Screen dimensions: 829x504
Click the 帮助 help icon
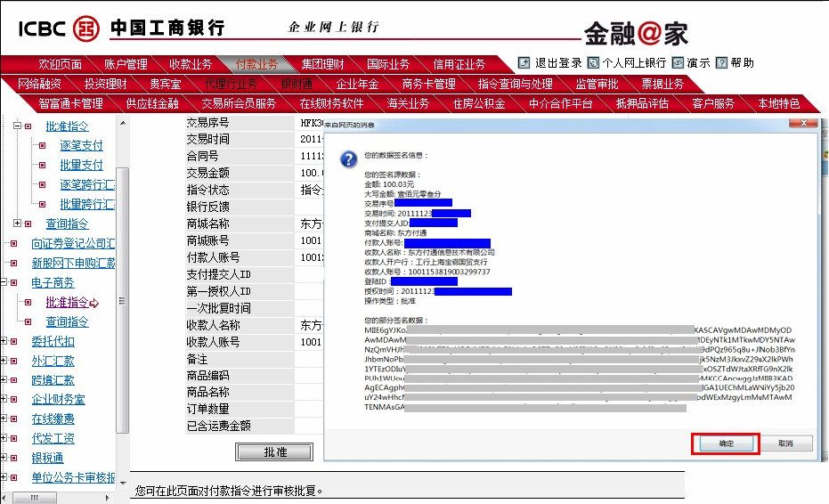tap(721, 63)
